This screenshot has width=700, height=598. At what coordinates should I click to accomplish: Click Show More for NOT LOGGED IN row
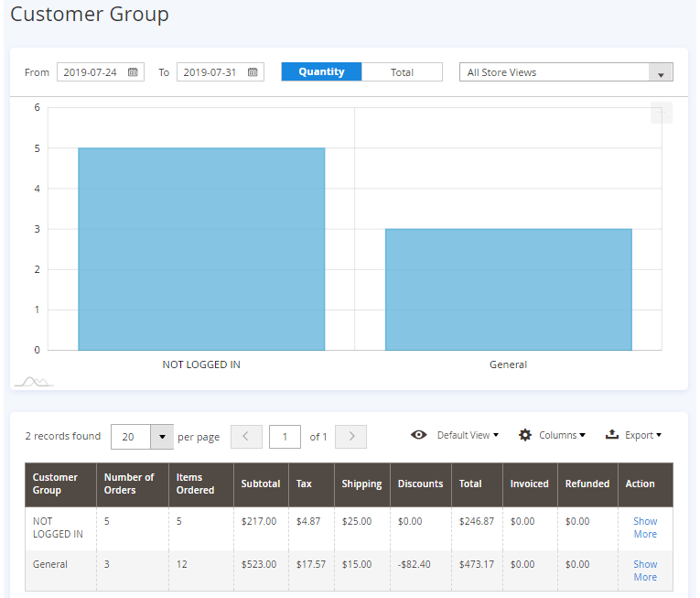(x=645, y=527)
